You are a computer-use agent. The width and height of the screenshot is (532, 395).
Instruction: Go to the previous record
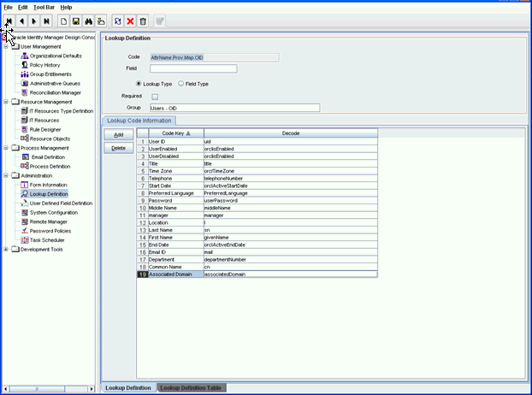coord(21,21)
